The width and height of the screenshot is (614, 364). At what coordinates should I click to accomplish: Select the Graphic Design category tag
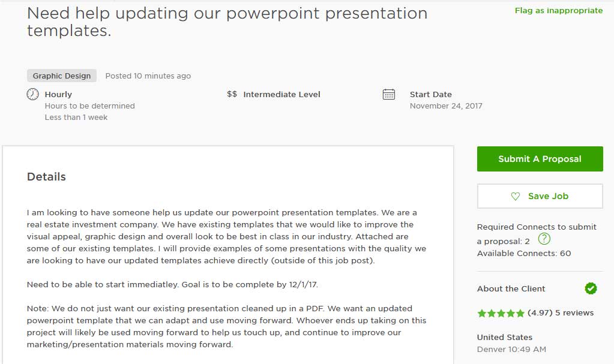pos(62,76)
